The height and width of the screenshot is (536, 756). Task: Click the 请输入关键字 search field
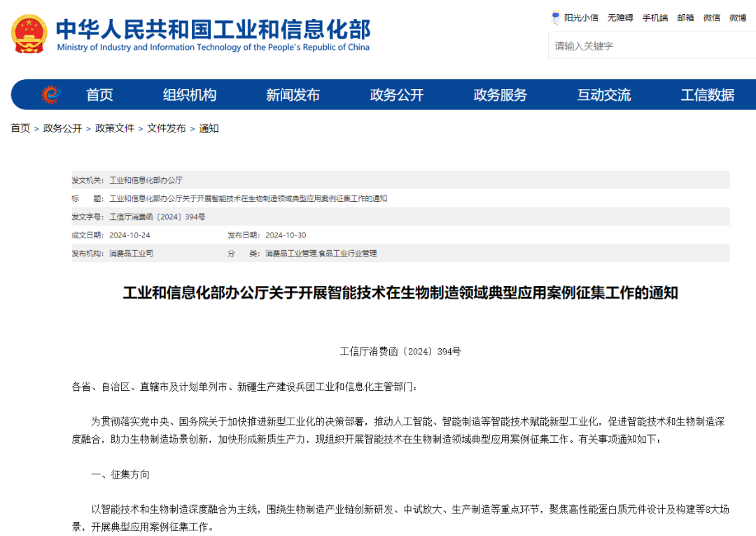pyautogui.click(x=651, y=46)
